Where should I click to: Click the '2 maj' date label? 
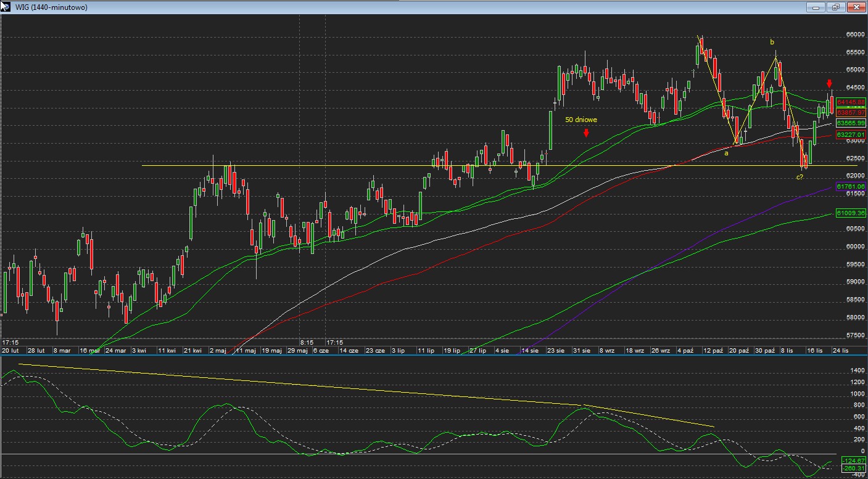(x=219, y=350)
